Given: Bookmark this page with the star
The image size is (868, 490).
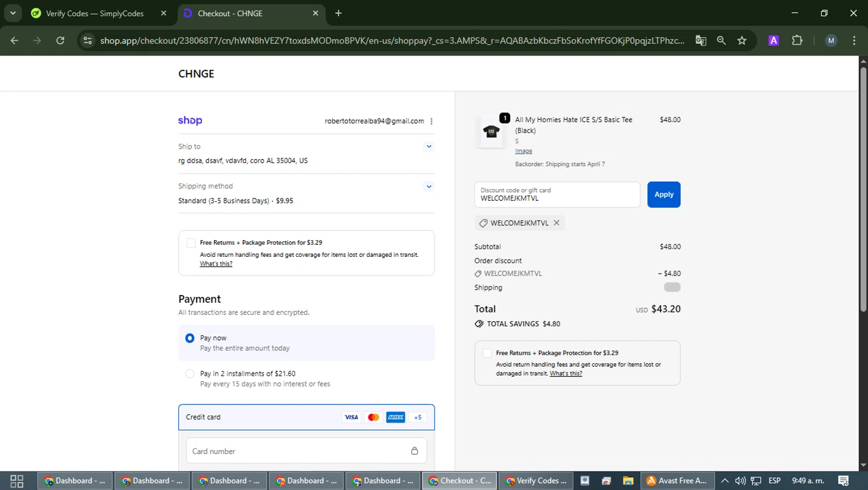Looking at the screenshot, I should tap(742, 40).
